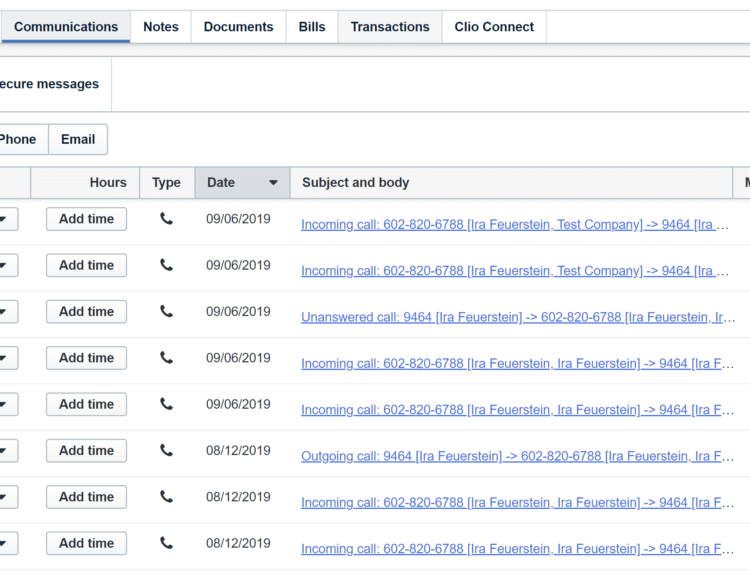Screen dimensions: 750x577
Task: Add time on row directly below Outgoing call
Action: tap(87, 497)
